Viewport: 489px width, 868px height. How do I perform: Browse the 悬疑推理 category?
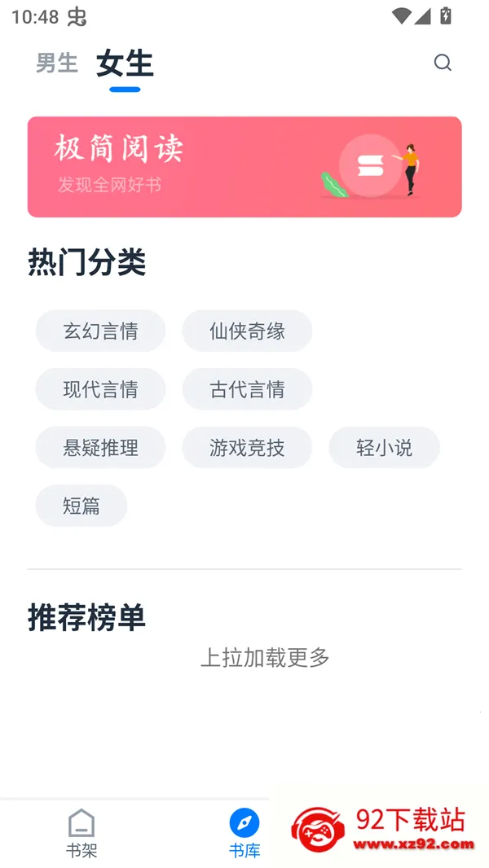tap(100, 448)
